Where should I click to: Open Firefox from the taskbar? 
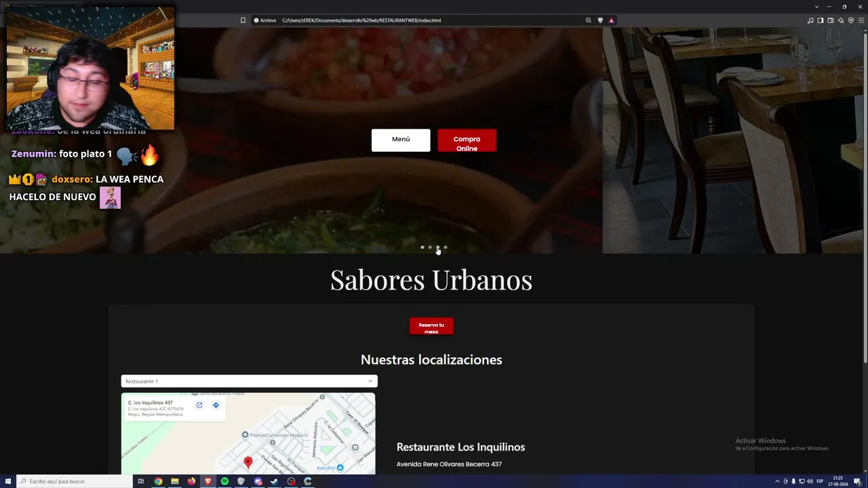pos(191,481)
